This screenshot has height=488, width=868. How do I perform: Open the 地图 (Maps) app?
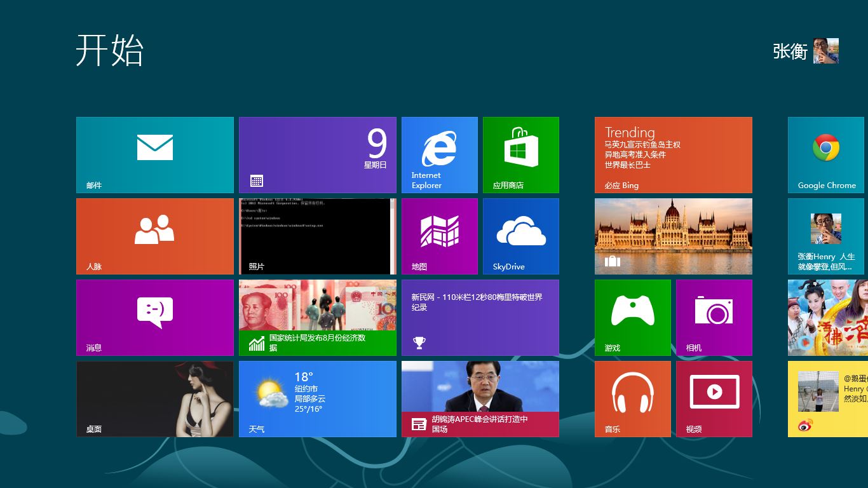click(439, 236)
